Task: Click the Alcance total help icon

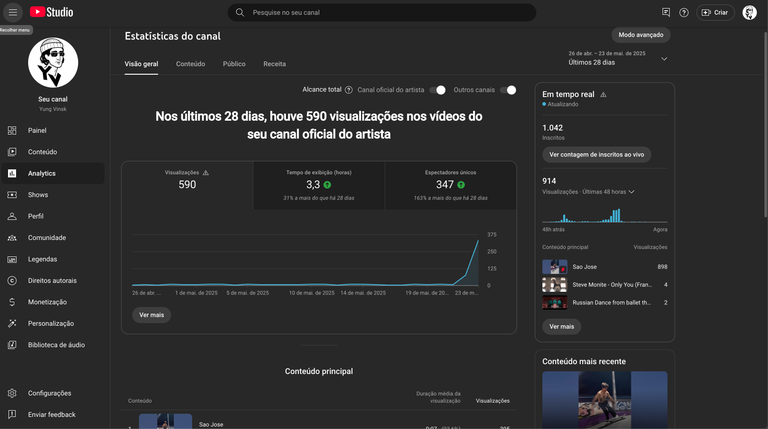Action: click(x=349, y=90)
